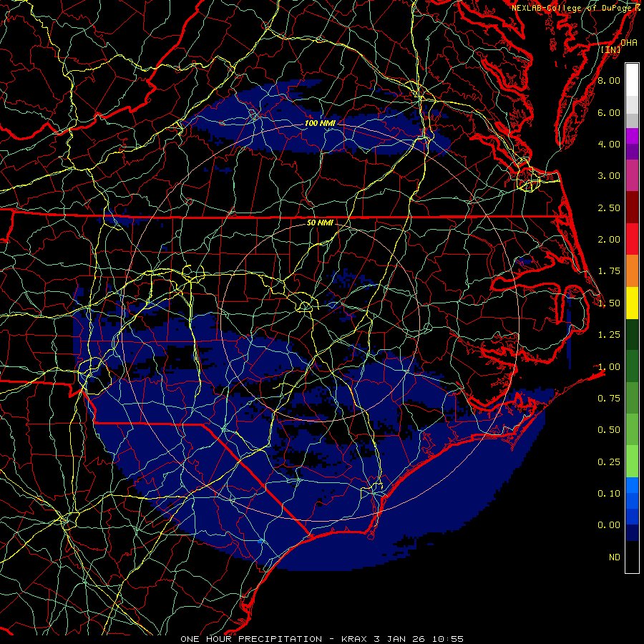Click the bright blue swatch beside 0.10

click(632, 485)
